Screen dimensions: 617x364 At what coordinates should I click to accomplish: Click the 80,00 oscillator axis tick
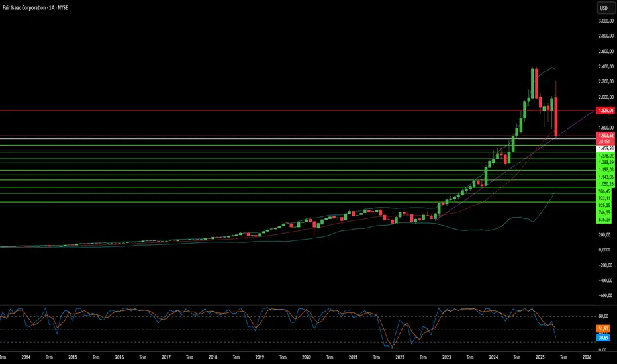click(603, 316)
